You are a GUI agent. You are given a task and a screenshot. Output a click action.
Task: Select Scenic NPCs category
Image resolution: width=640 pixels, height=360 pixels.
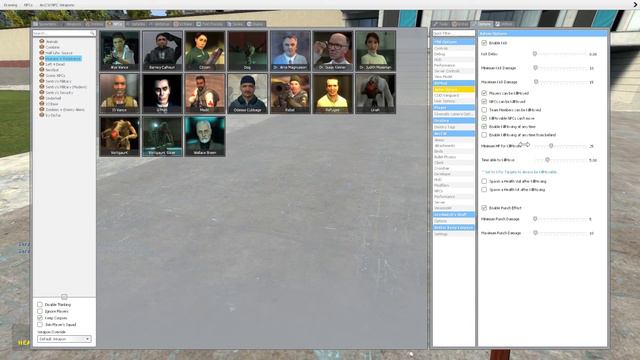click(55, 76)
